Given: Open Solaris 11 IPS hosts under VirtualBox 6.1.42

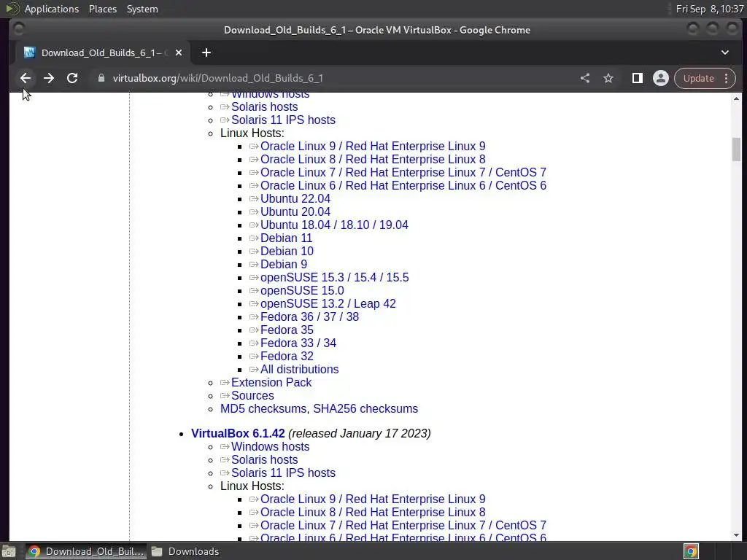Looking at the screenshot, I should click(x=283, y=472).
